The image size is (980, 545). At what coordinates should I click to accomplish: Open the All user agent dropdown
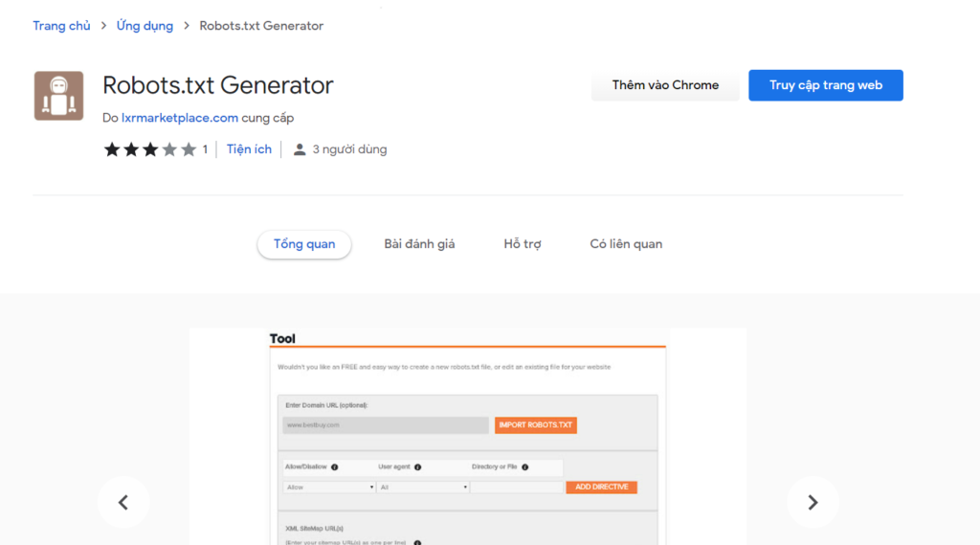click(x=423, y=487)
